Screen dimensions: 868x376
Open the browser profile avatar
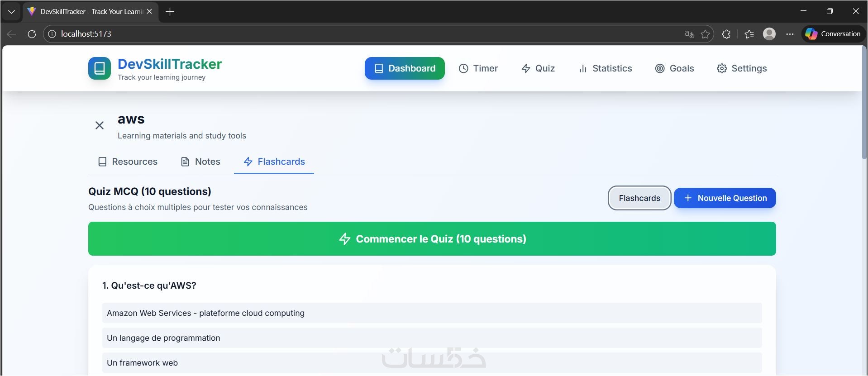tap(769, 34)
